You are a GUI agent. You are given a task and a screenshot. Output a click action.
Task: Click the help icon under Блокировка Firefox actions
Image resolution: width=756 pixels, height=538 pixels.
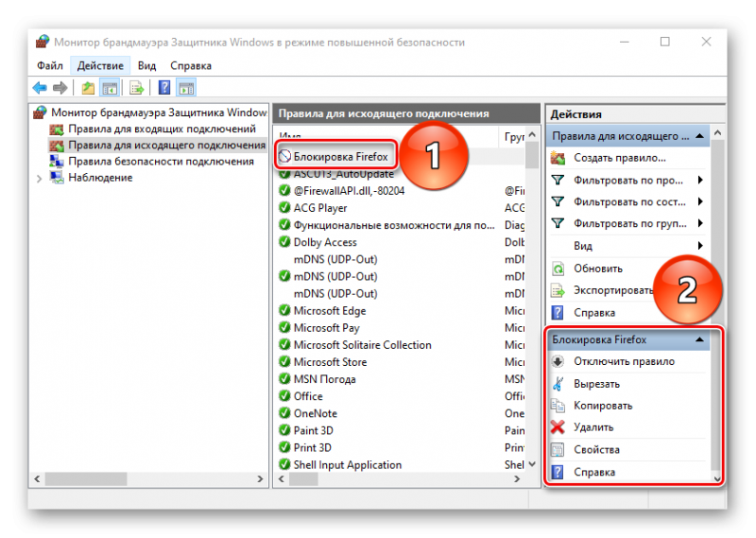click(x=558, y=472)
